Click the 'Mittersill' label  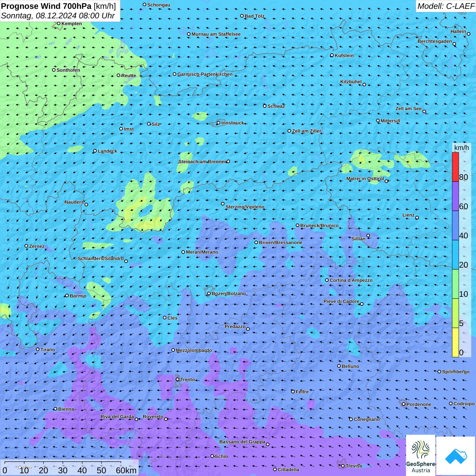(390, 121)
